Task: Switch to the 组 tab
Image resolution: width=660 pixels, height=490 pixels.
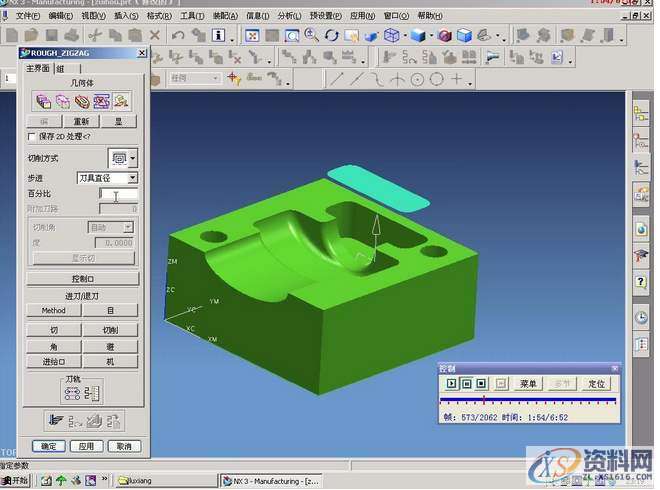Action: (60, 68)
